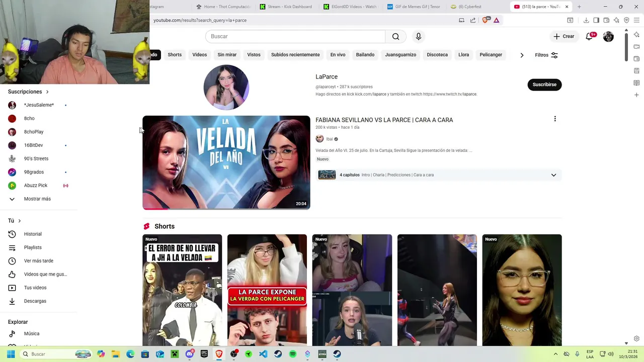Focus the YouTube Buscar search field
Image resolution: width=644 pixels, height=362 pixels.
(x=295, y=36)
